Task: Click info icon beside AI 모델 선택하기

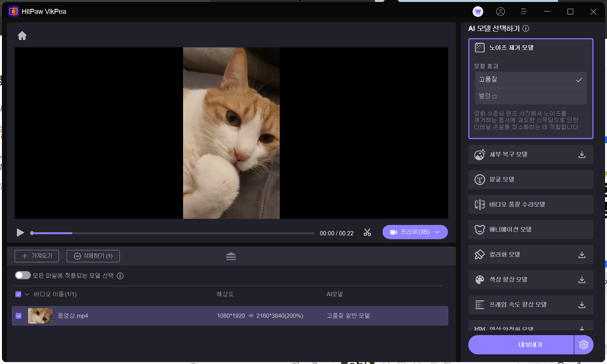Action: 526,29
